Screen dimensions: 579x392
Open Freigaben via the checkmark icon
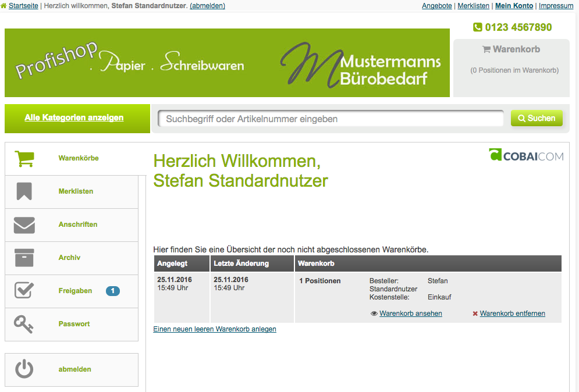pos(24,291)
